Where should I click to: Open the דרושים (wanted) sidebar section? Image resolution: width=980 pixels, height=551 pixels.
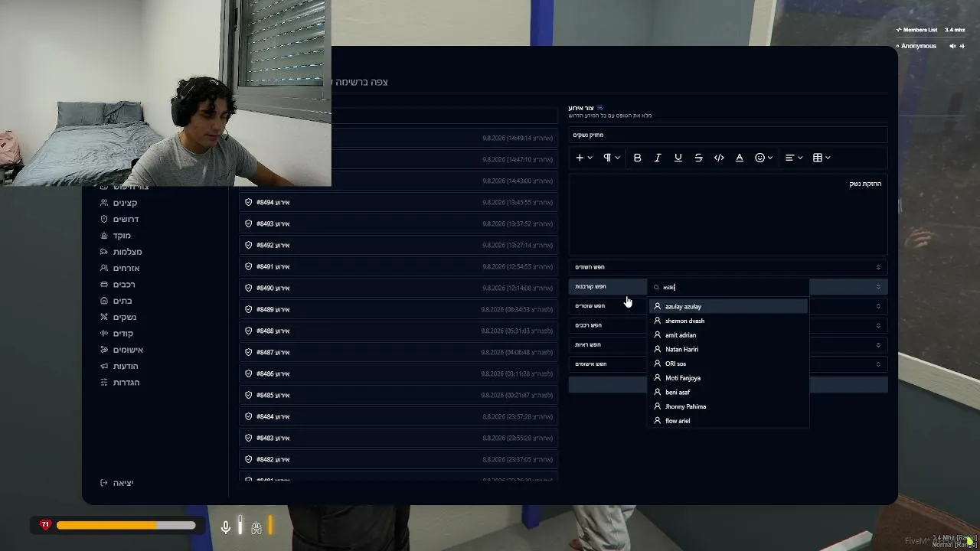click(x=119, y=219)
